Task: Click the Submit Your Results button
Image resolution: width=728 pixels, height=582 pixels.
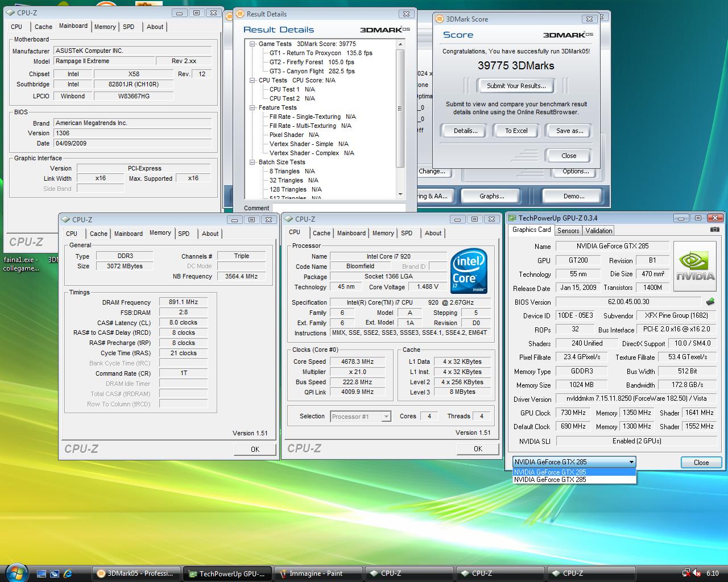Action: point(516,86)
